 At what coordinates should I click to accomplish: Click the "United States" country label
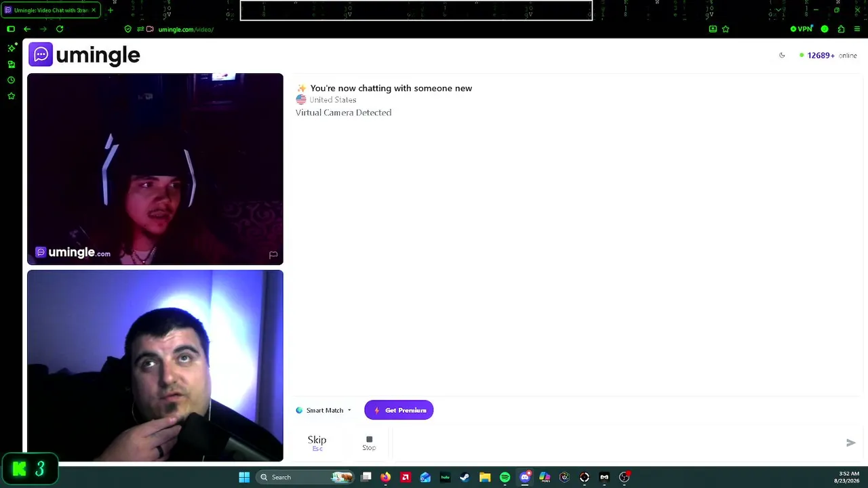333,100
